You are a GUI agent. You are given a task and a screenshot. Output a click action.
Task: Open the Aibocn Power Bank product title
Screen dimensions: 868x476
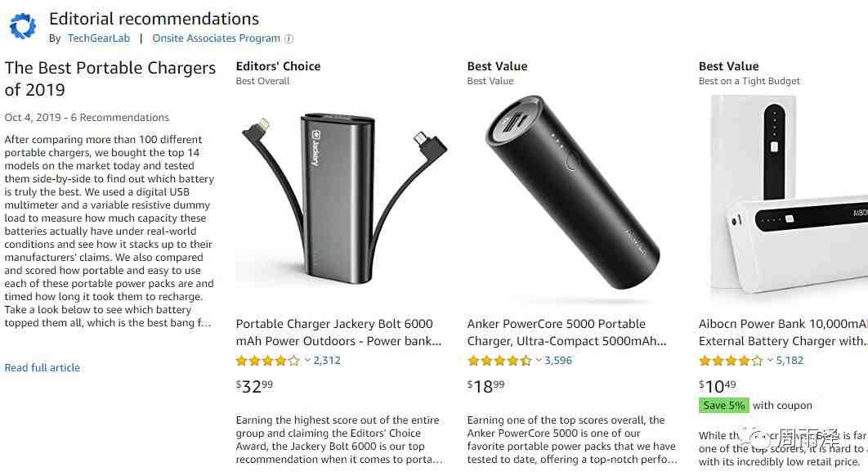point(782,332)
